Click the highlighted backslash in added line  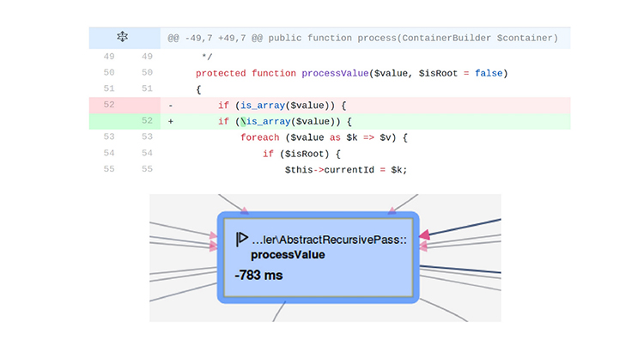point(243,122)
